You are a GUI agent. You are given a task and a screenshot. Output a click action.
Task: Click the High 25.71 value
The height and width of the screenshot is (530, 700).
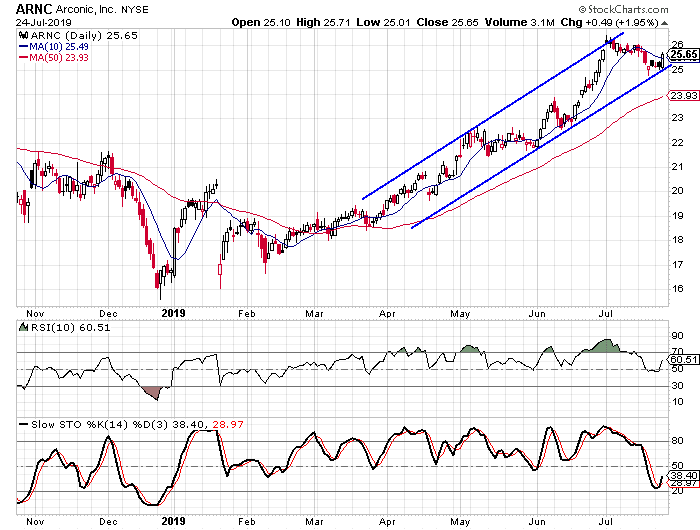click(323, 22)
